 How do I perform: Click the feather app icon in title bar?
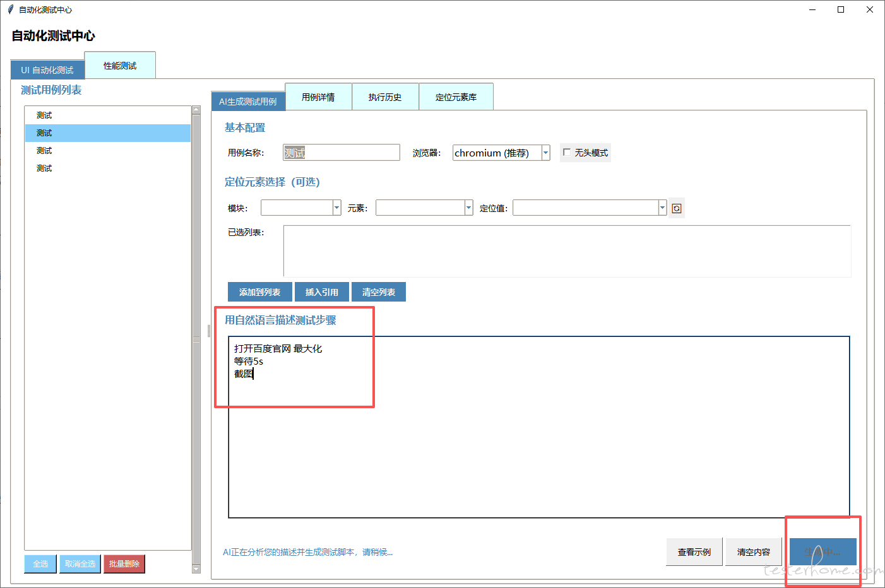(10, 9)
